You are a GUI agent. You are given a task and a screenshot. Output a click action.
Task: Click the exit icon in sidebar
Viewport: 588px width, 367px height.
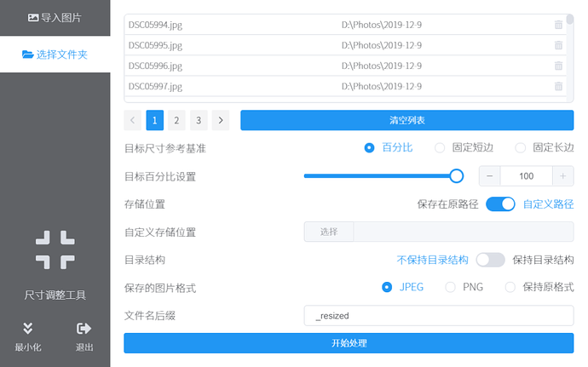[84, 329]
